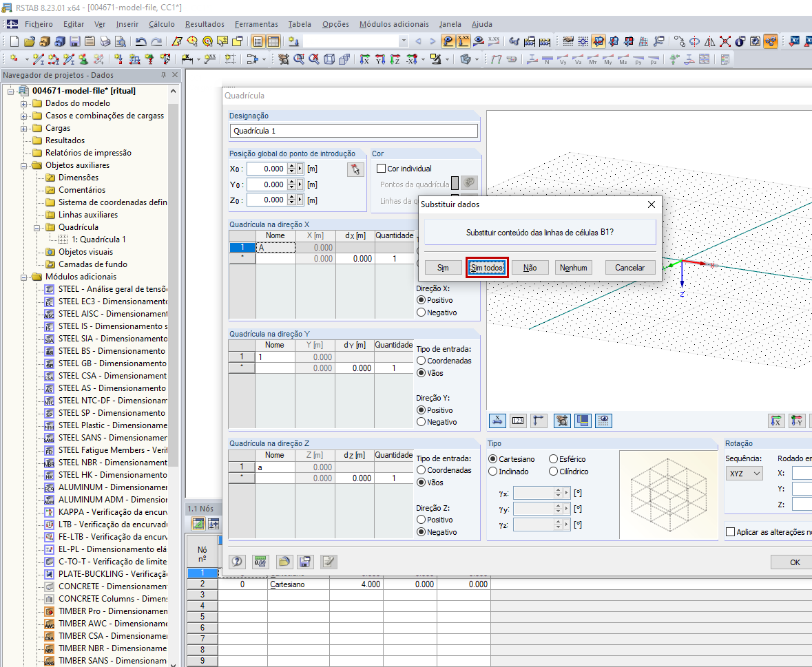
Task: Open the Módulos adicionais menu
Action: [393, 24]
